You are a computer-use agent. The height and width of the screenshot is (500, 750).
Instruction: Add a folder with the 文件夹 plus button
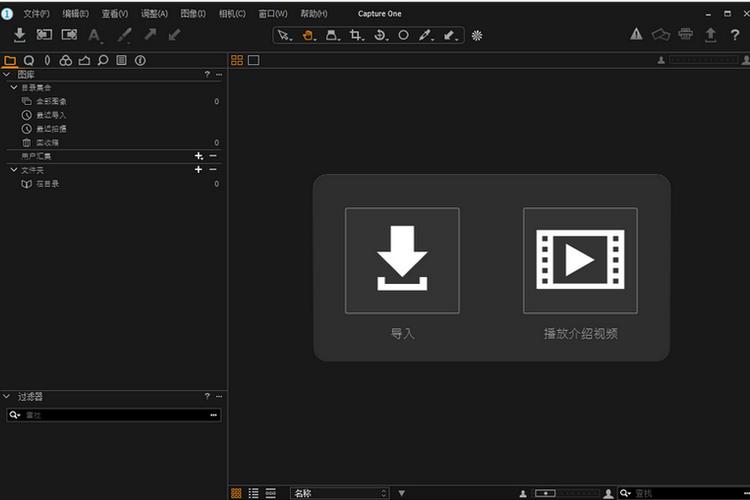point(198,169)
